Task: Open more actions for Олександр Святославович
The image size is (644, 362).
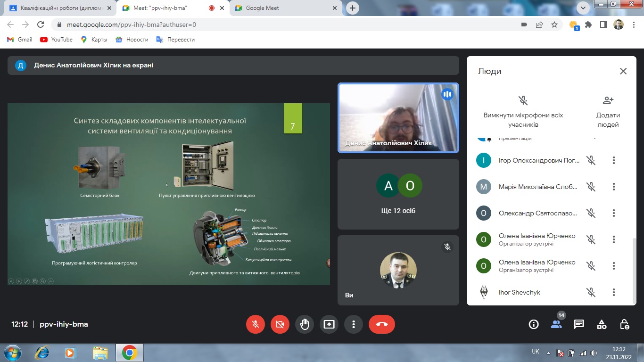Action: tap(614, 213)
